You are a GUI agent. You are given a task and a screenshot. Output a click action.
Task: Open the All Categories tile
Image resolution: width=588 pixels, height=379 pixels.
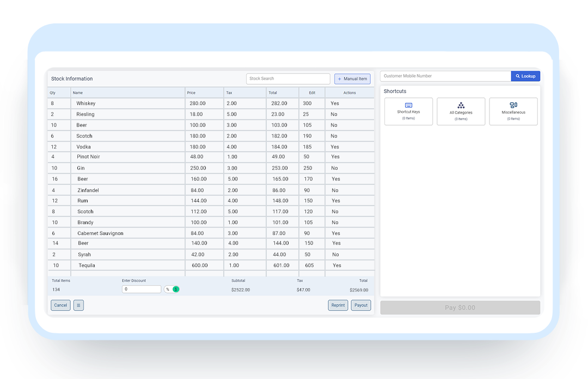[461, 111]
